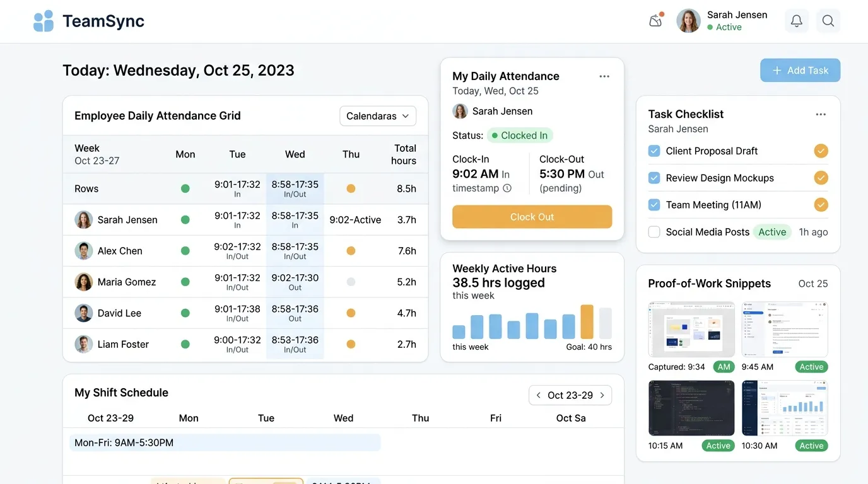Viewport: 868px width, 484px height.
Task: Click Liam Foster's 8:53-17:36 Wednesday cell
Action: [x=295, y=344]
